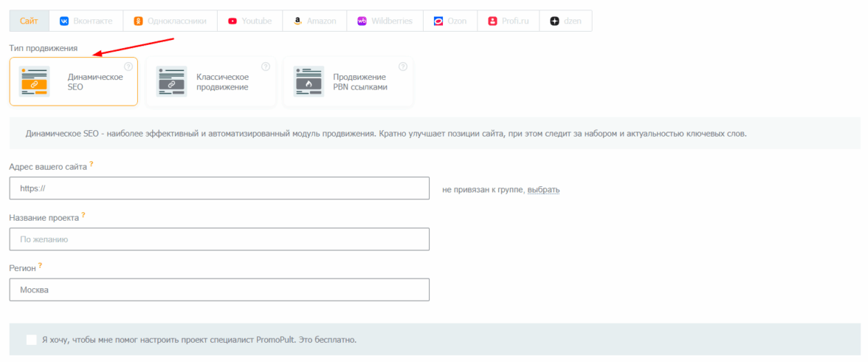The width and height of the screenshot is (868, 362).
Task: Open the Profi.ru tab
Action: pos(508,21)
